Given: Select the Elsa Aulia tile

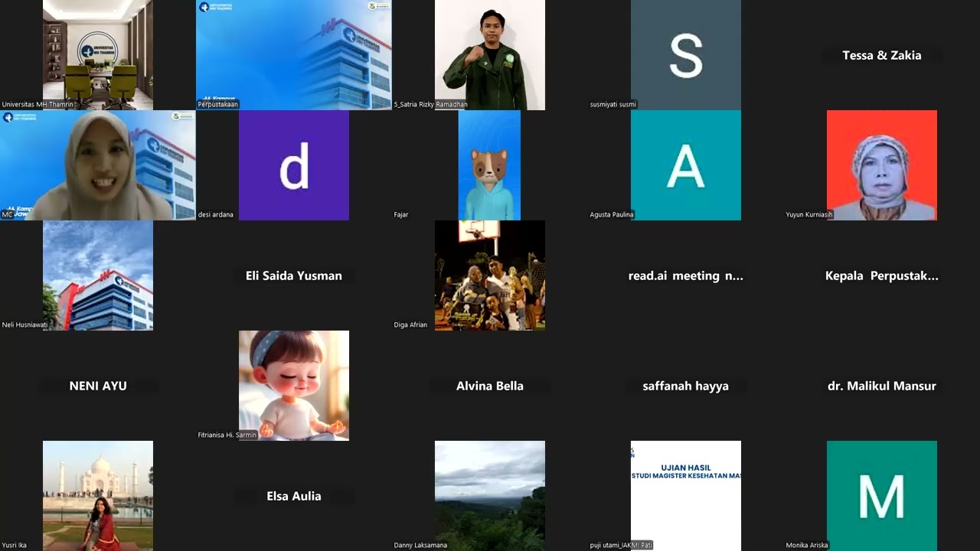Looking at the screenshot, I should coord(294,496).
